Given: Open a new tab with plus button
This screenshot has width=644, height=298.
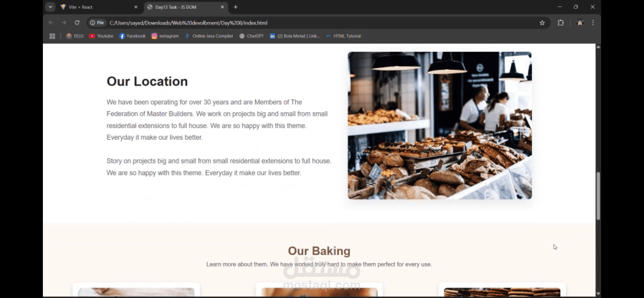Looking at the screenshot, I should coord(236,7).
